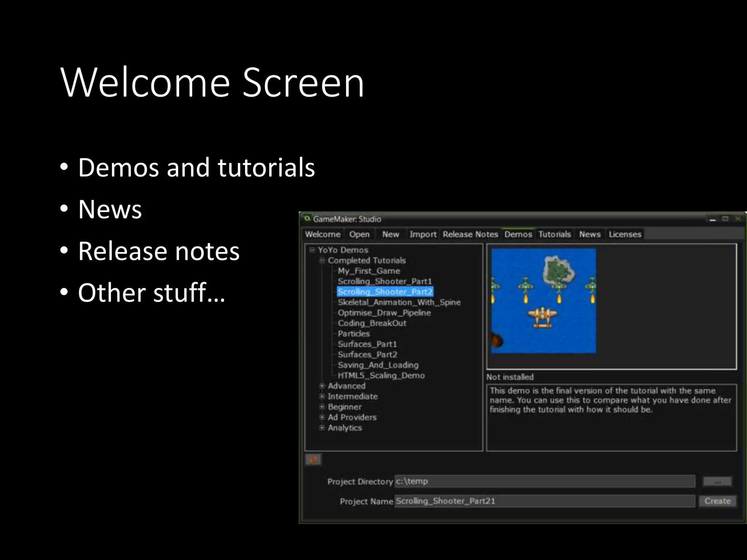Go to the News tab
Screen dimensions: 747x560
coord(589,234)
